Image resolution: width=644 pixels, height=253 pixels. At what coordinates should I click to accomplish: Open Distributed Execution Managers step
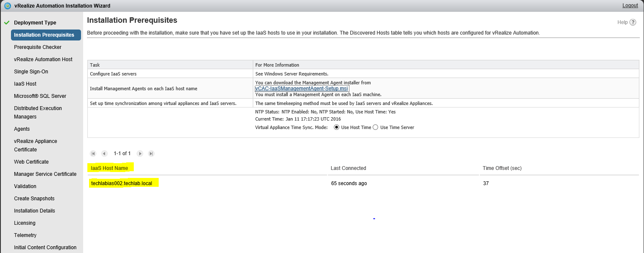38,113
